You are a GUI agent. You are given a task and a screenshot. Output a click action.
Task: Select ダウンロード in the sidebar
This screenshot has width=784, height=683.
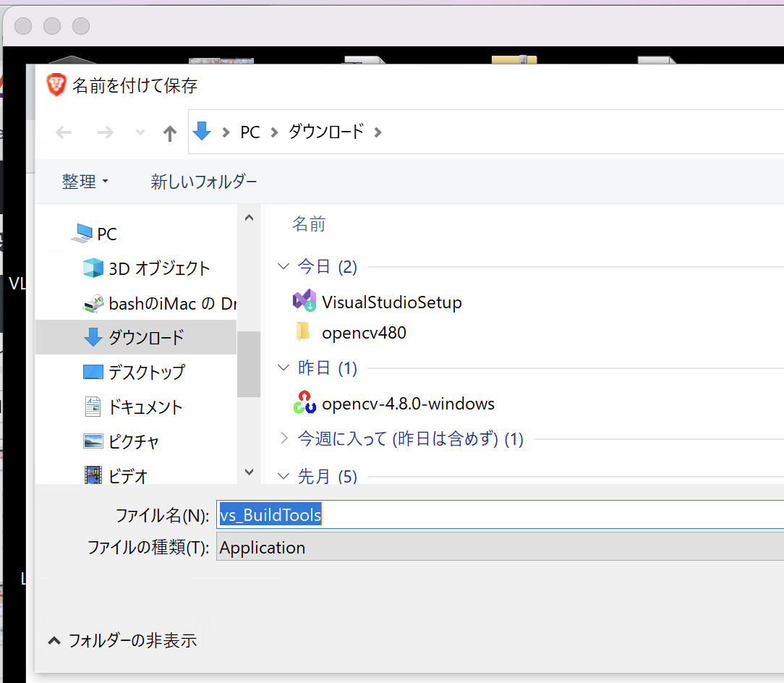click(x=147, y=338)
